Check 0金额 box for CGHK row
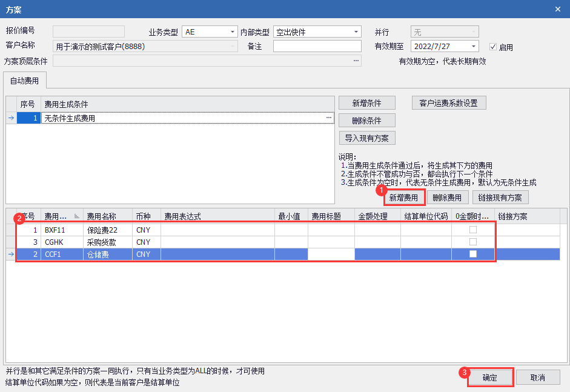This screenshot has width=570, height=392. click(473, 242)
